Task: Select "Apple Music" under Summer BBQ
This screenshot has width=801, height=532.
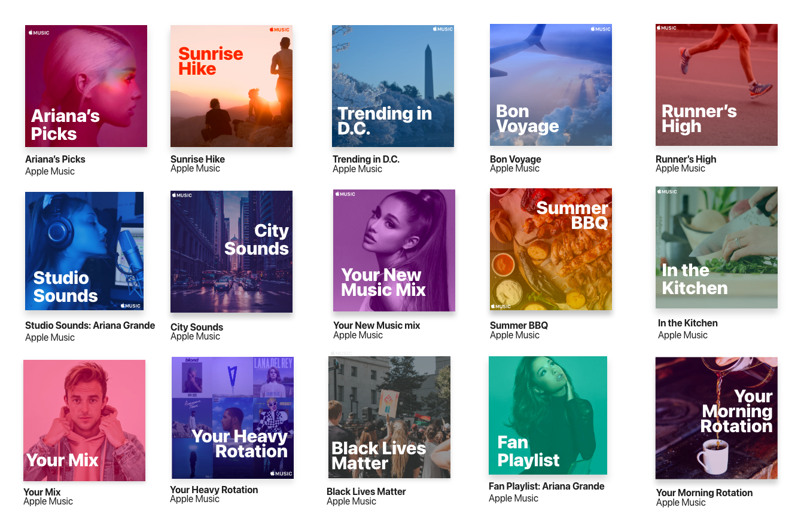Action: 515,335
